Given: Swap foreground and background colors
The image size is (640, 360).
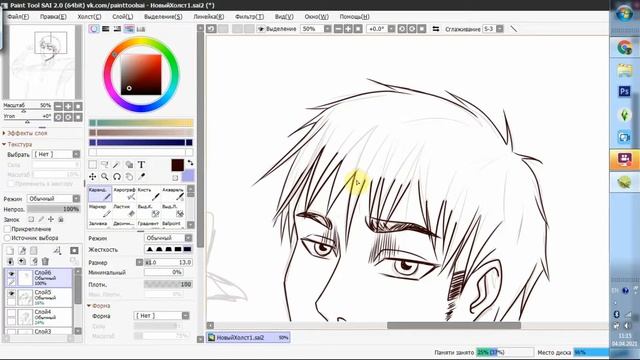Looking at the screenshot, I should [x=190, y=163].
